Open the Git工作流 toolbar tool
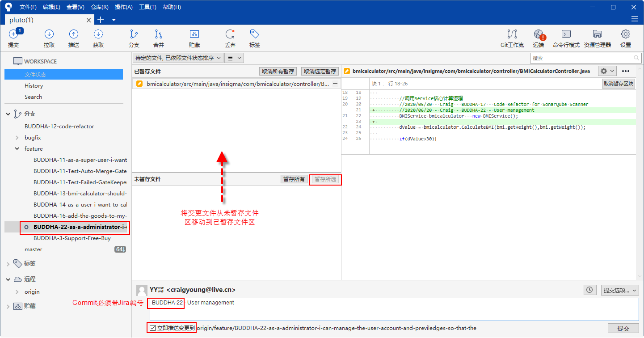Image resolution: width=644 pixels, height=338 pixels. (512, 35)
